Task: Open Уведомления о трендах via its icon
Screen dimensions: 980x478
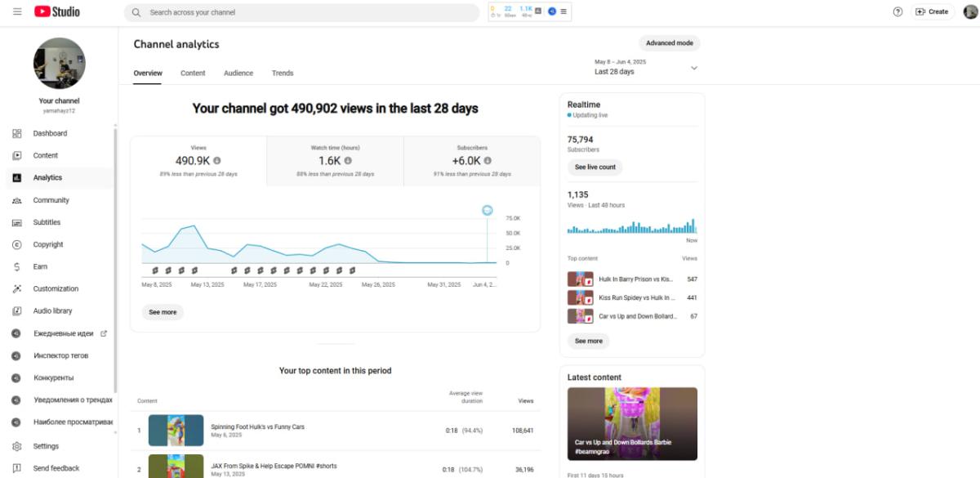Action: point(16,400)
